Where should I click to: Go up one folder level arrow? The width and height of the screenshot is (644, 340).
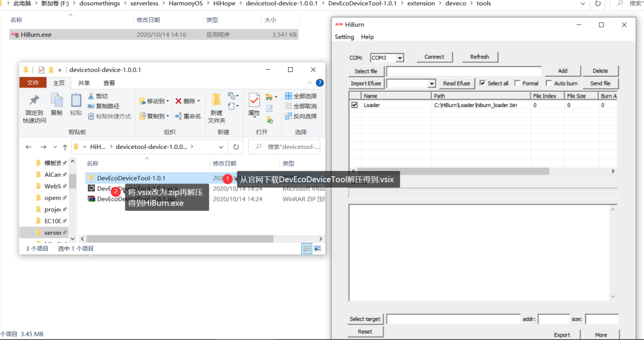[65, 147]
